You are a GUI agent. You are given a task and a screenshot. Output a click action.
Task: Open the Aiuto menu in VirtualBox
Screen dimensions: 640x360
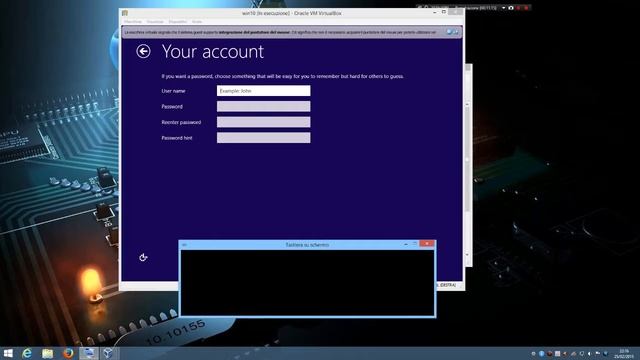197,22
